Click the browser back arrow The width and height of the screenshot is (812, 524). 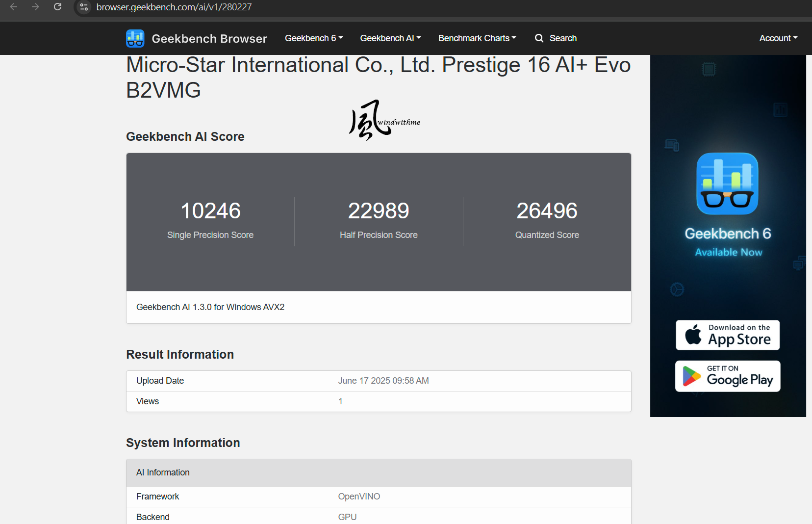14,7
